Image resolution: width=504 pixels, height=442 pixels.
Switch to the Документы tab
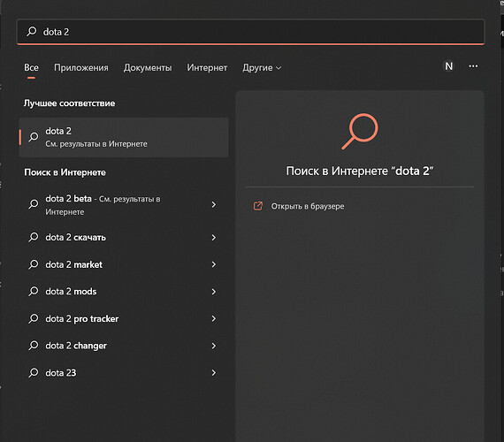[148, 67]
